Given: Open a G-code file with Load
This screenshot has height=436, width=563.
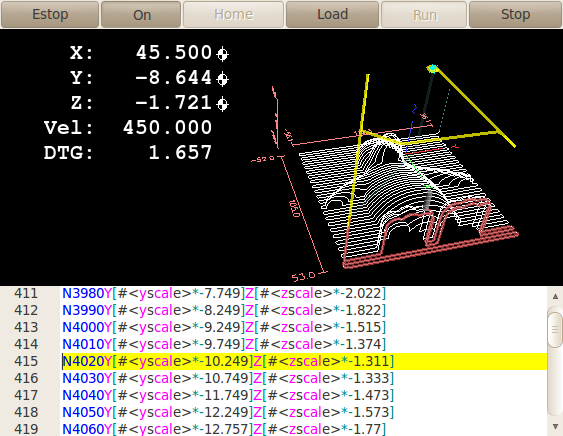Looking at the screenshot, I should click(332, 14).
